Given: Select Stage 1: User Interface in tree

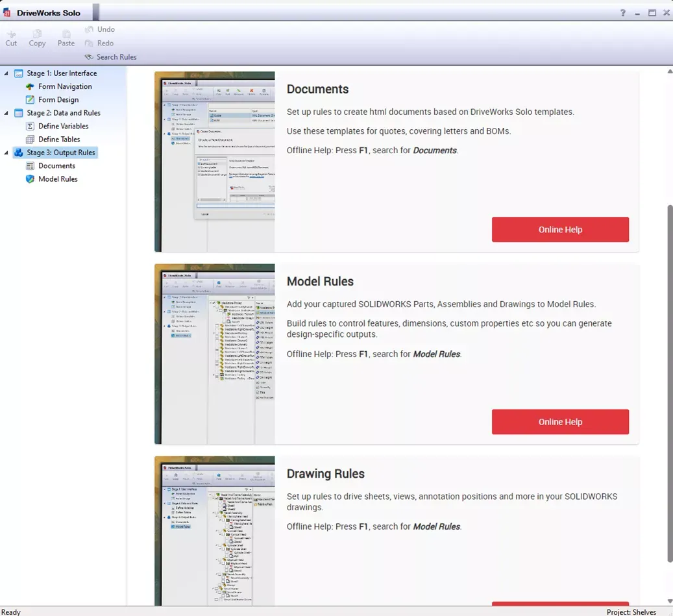Looking at the screenshot, I should coord(62,73).
